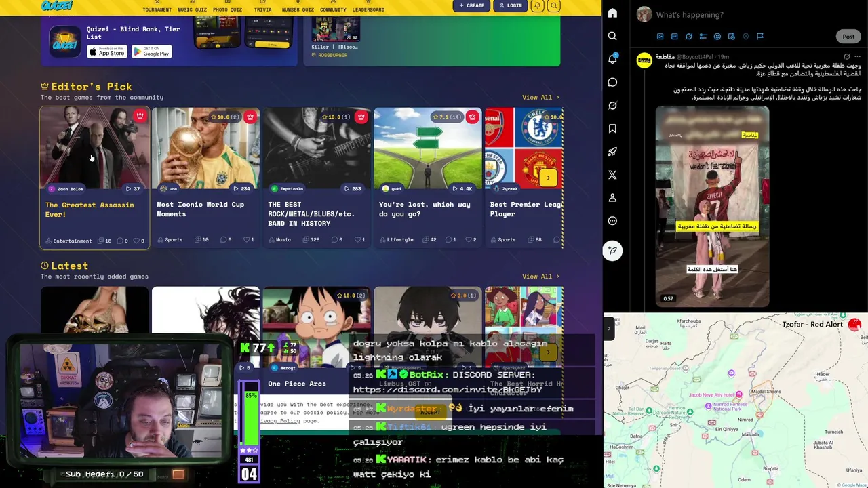Screen dimensions: 868x488
Task: Open the Emprinalo author chip
Action: 288,188
